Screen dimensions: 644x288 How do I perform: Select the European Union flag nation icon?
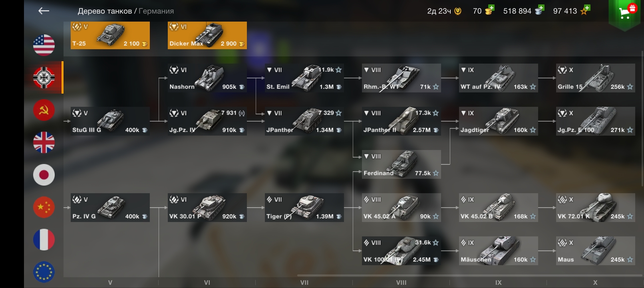(x=44, y=272)
